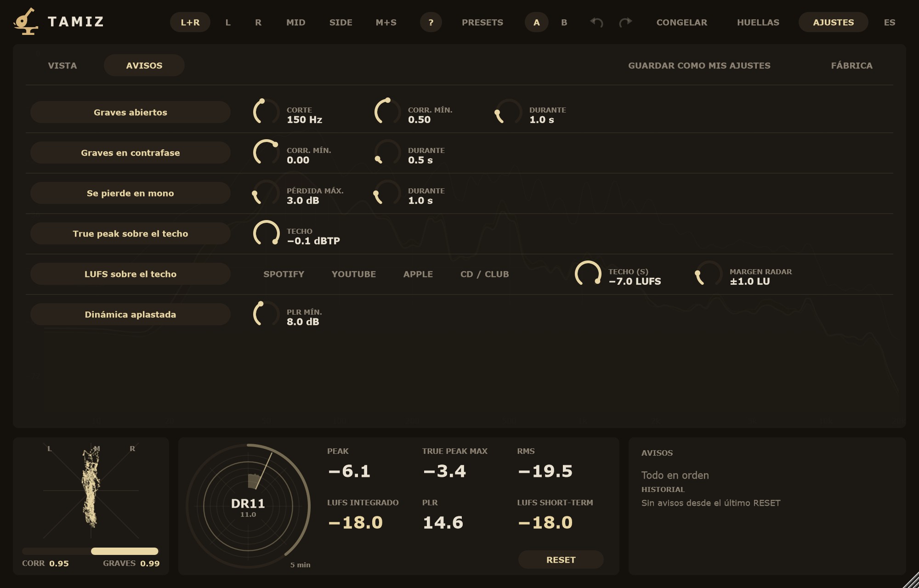Toggle the Graves abiertos warning
The image size is (919, 588).
point(130,112)
